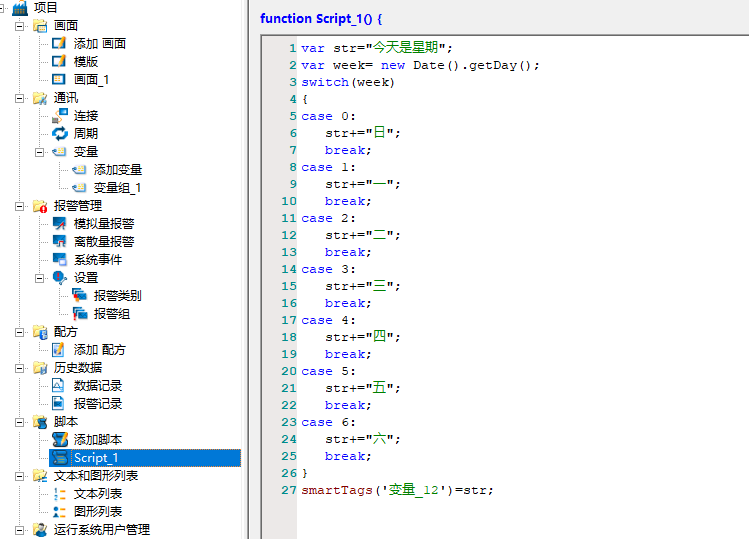The width and height of the screenshot is (749, 539).
Task: Select the 报警类别 tree entry
Action: coord(117,296)
